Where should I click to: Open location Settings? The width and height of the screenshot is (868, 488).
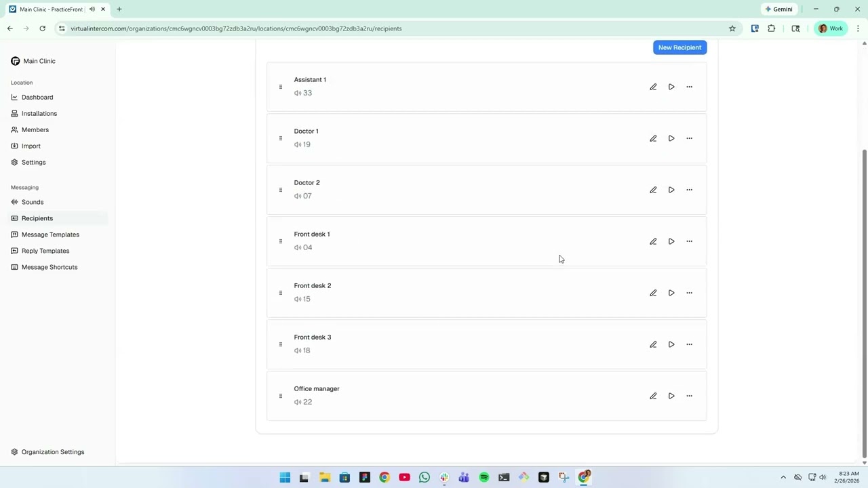pyautogui.click(x=34, y=162)
